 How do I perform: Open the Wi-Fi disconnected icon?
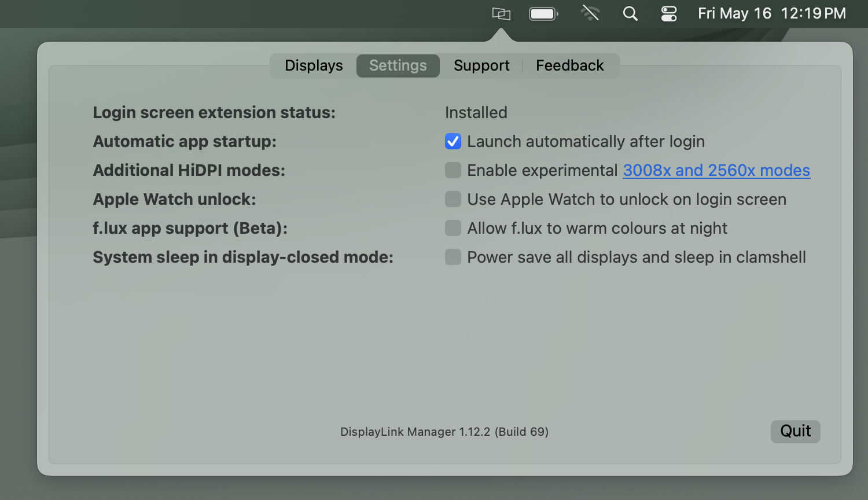(x=590, y=13)
